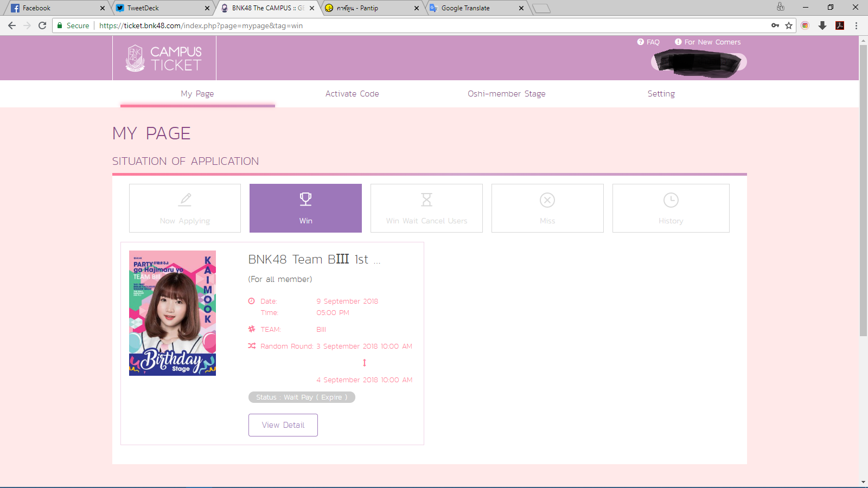Click the colorful circle extension icon
This screenshot has width=868, height=488.
pyautogui.click(x=805, y=25)
